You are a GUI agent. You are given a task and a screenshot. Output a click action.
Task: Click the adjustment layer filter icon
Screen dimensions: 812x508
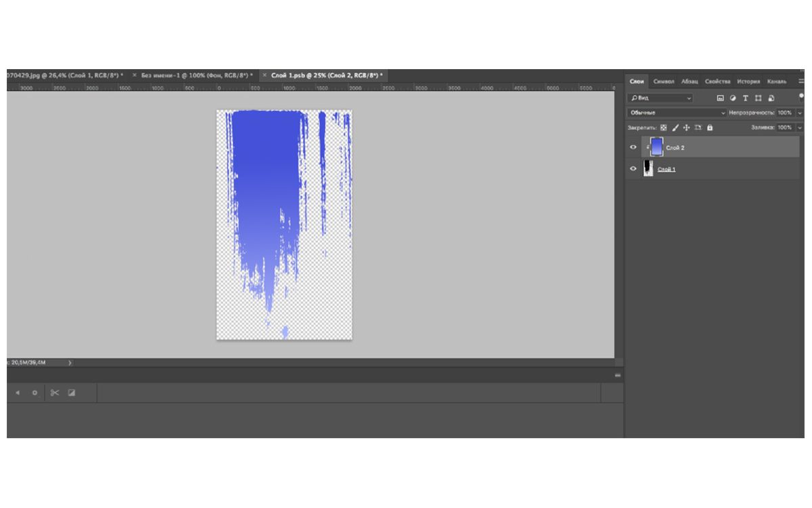tap(733, 98)
